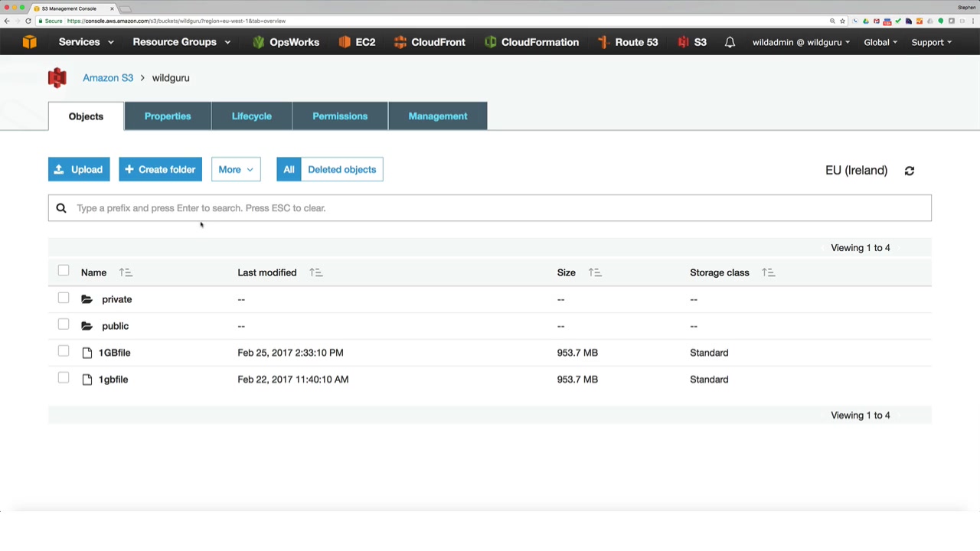Reload the page with the browser reload button
The height and width of the screenshot is (551, 980).
click(28, 21)
